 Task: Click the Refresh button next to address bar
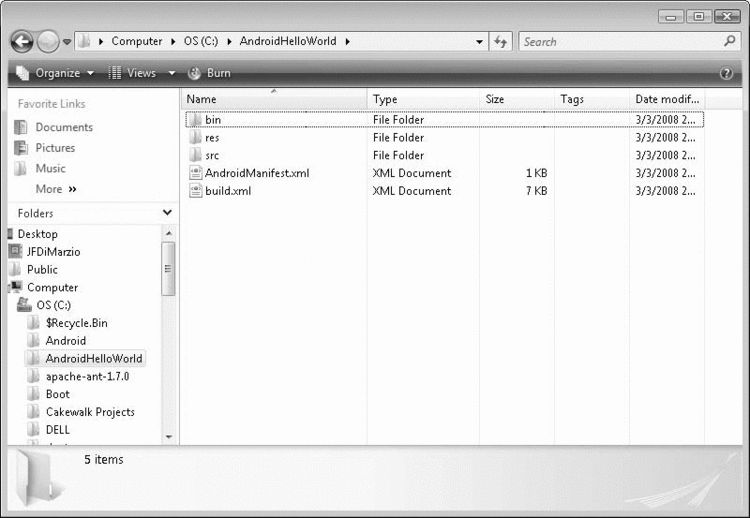pyautogui.click(x=501, y=42)
